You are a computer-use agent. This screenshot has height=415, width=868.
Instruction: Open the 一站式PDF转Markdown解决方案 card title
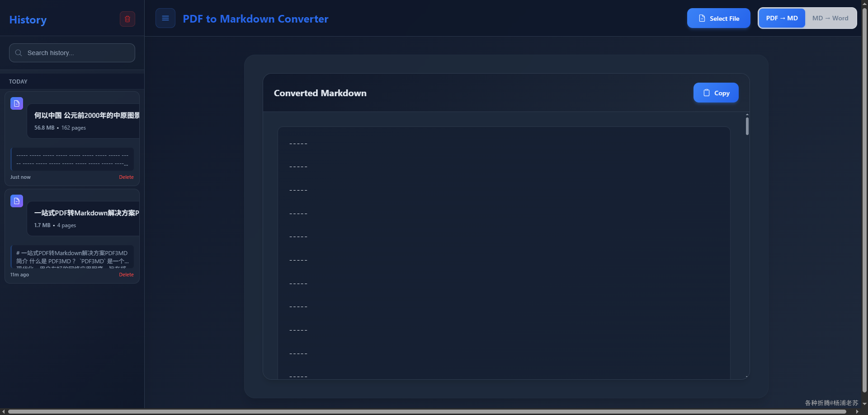pos(87,213)
